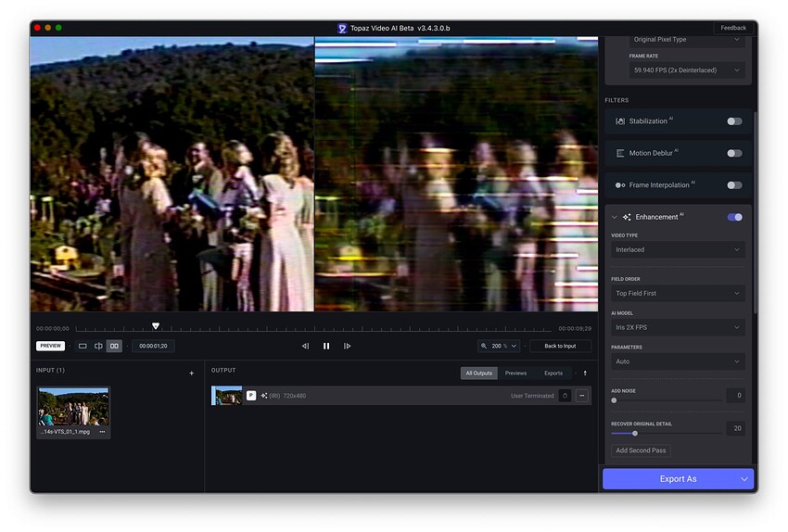Switch to split view layout
The height and width of the screenshot is (532, 788).
(x=98, y=346)
